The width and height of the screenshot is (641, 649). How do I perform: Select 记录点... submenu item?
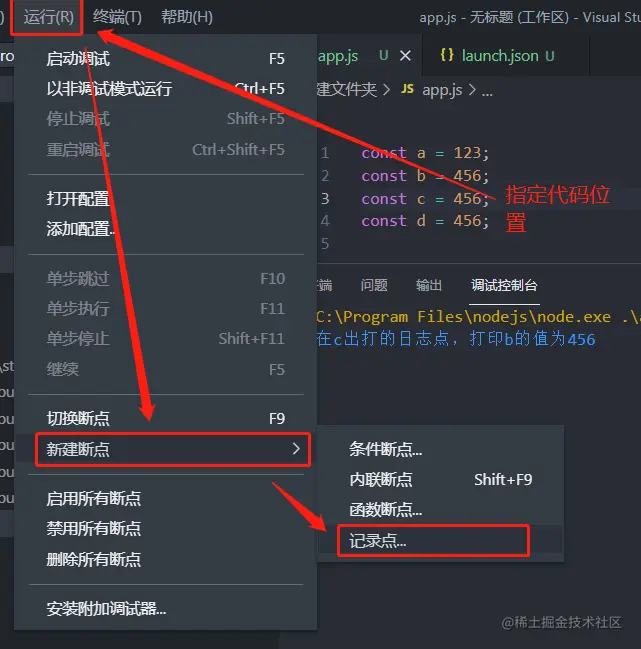click(x=440, y=541)
